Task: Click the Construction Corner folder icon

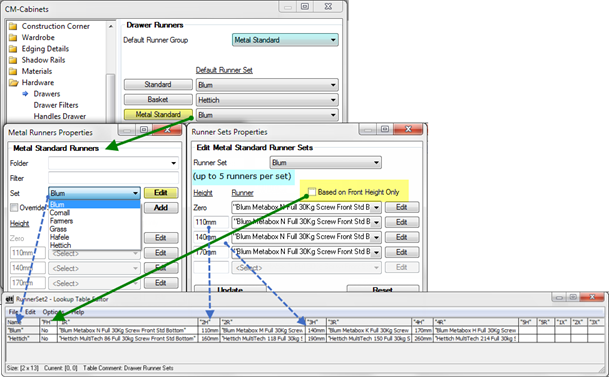Action: click(x=13, y=26)
